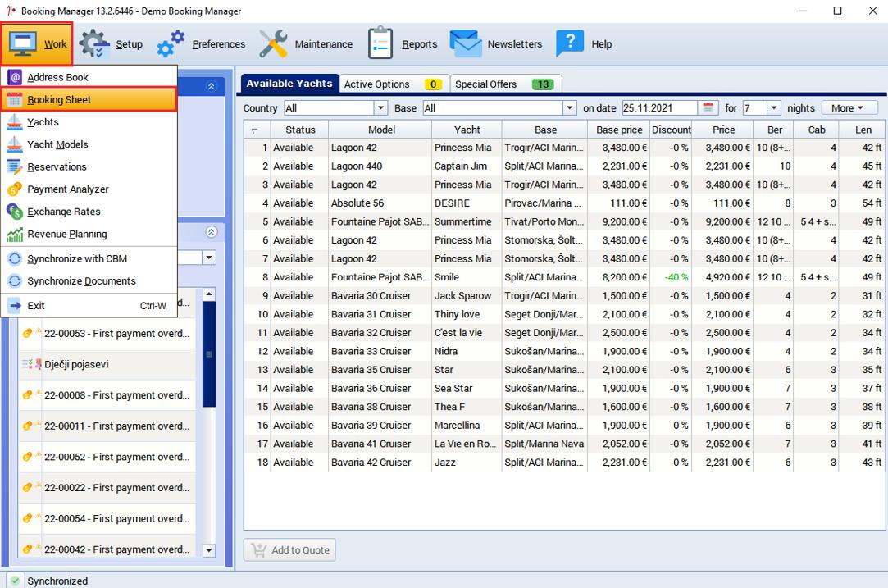The width and height of the screenshot is (888, 588).
Task: Click the Newsletters envelope icon
Action: tap(466, 43)
